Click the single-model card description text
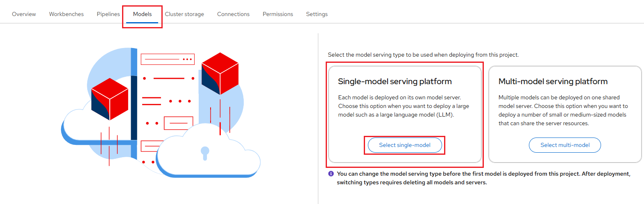Image resolution: width=644 pixels, height=204 pixels. pyautogui.click(x=403, y=106)
